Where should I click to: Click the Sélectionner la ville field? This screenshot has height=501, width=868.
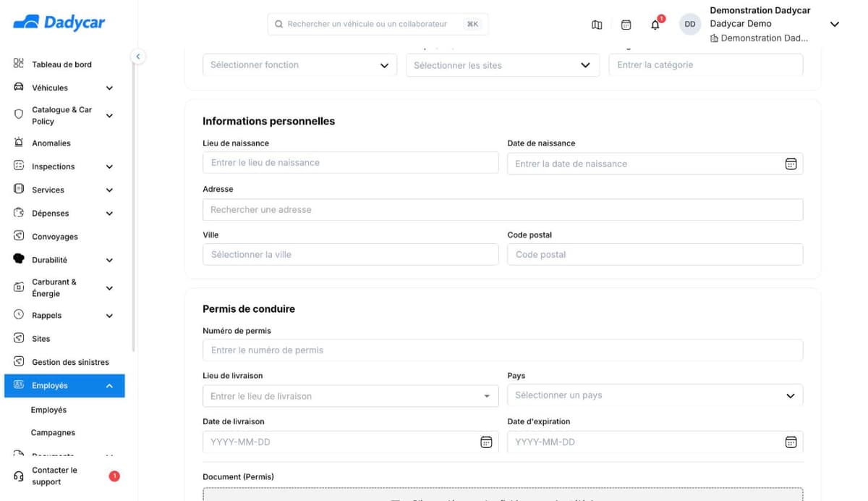pos(351,255)
